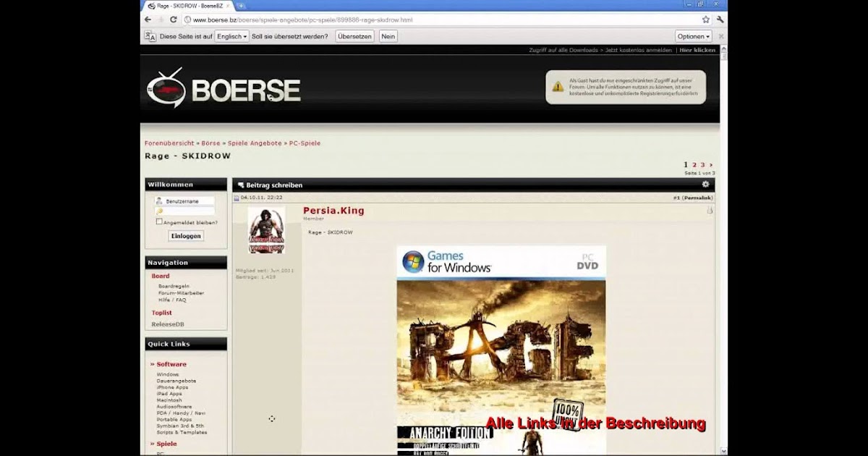Open the Englisch language dropdown

pos(231,36)
